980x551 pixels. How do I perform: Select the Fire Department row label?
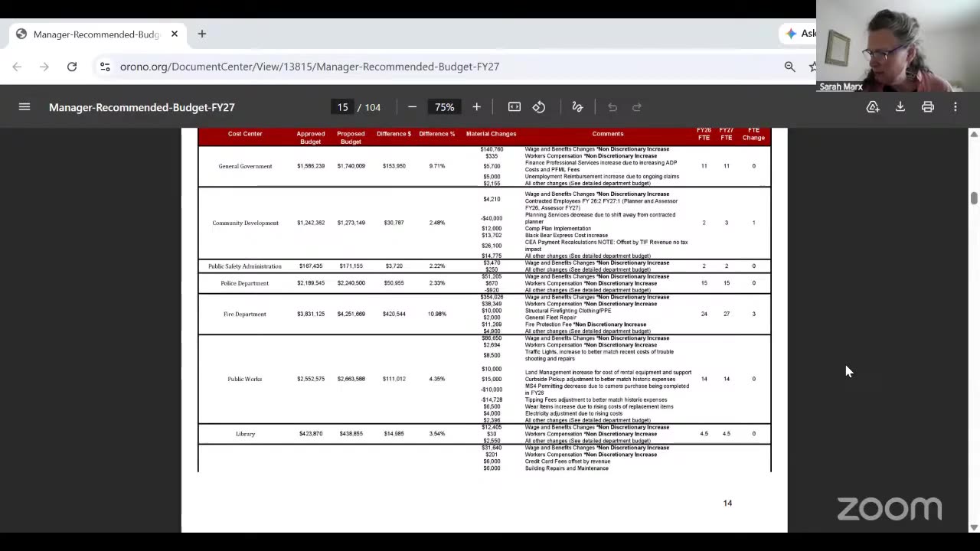click(245, 314)
